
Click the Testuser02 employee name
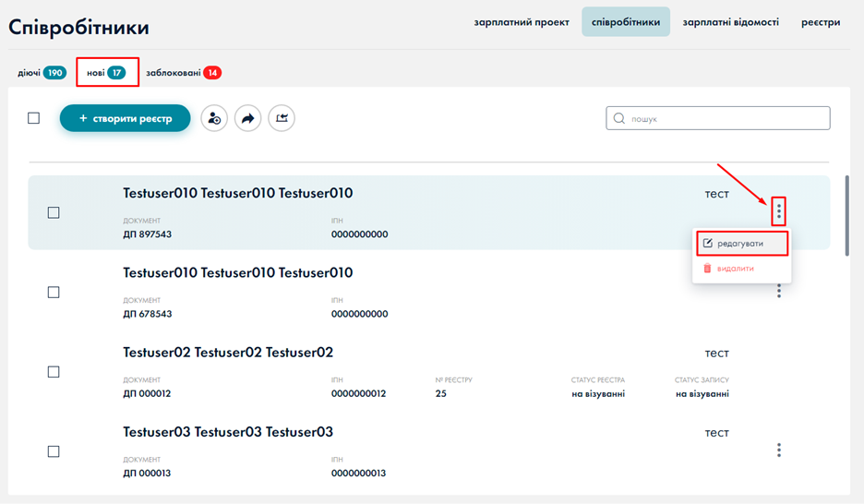click(228, 353)
